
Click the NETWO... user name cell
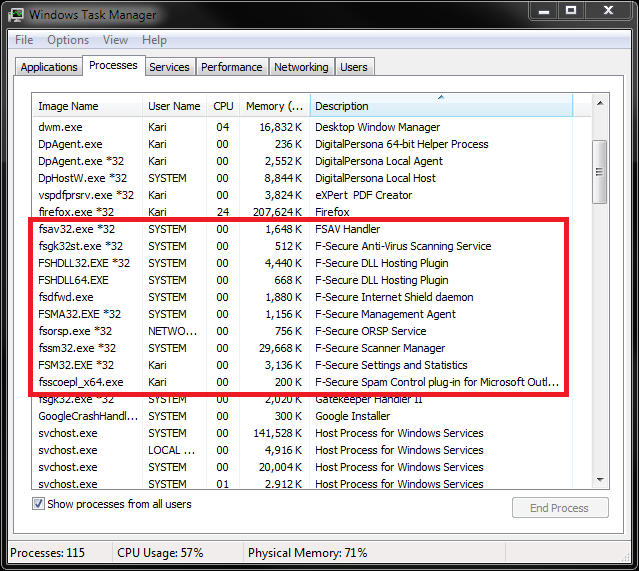point(172,331)
